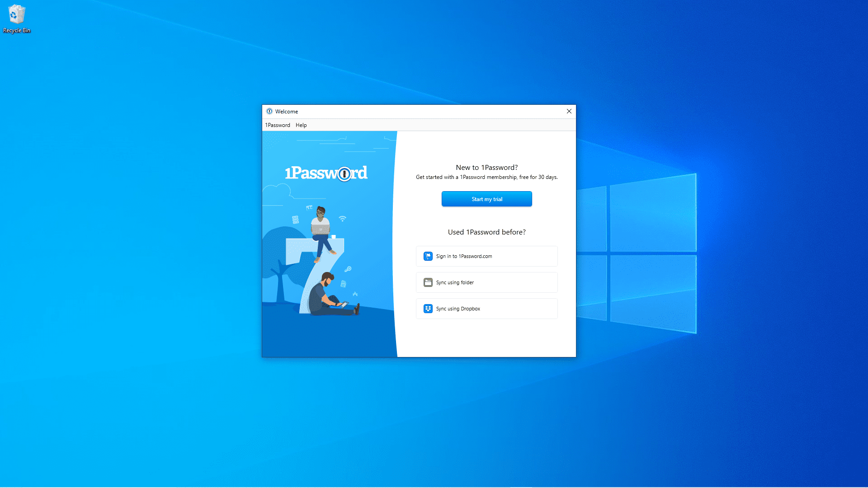Click the Welcome window title text
Viewport: 868px width, 488px height.
tap(287, 112)
